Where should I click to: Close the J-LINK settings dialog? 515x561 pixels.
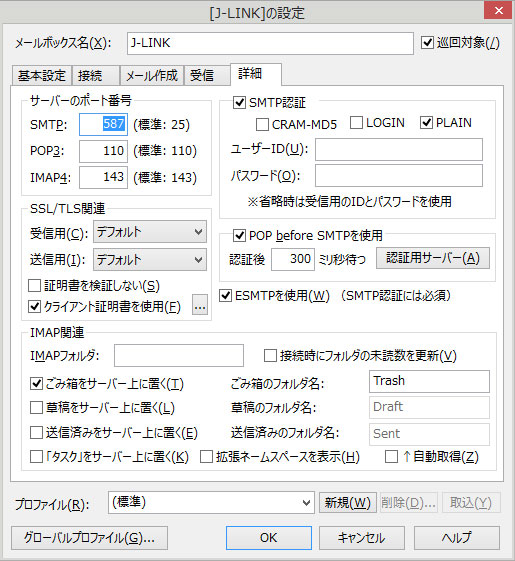pos(499,11)
